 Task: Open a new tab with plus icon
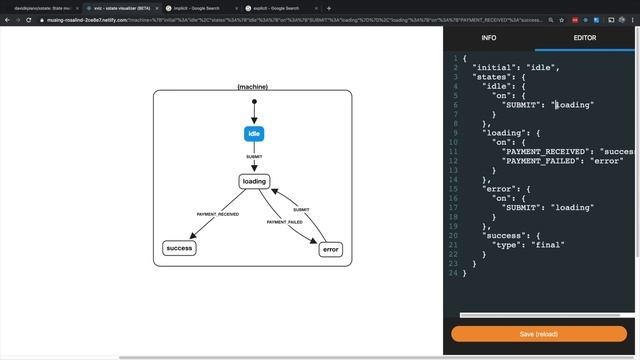[x=329, y=8]
